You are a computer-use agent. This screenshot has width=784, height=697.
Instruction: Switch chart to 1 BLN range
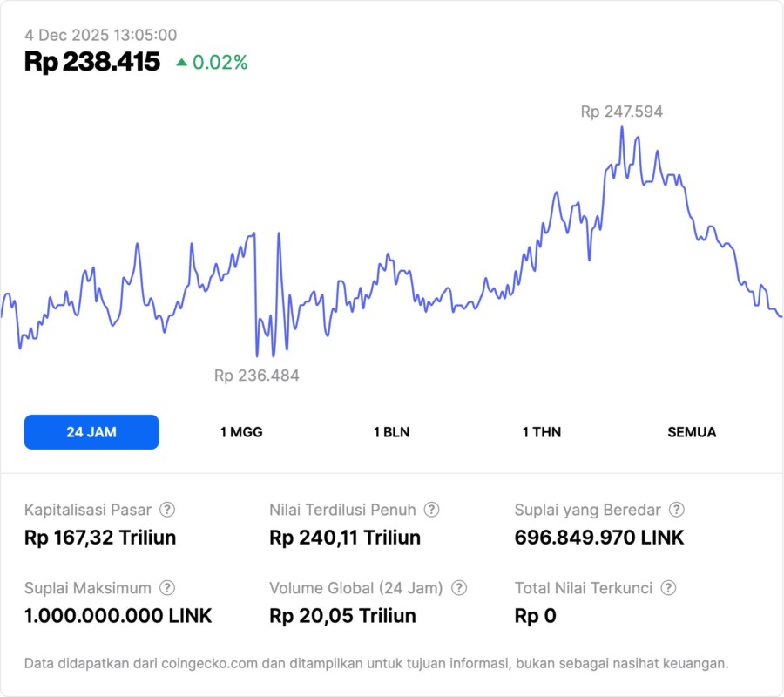(391, 432)
